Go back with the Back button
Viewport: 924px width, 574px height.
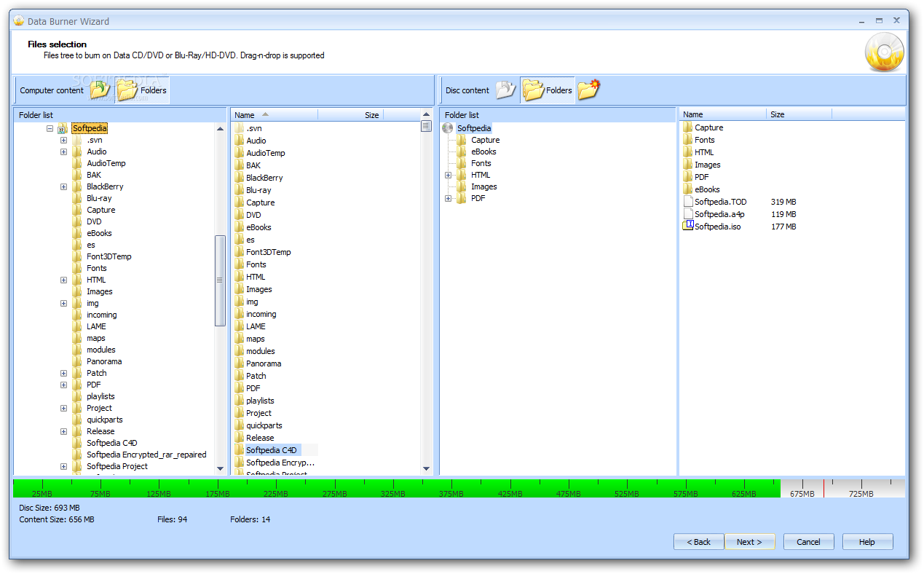click(x=699, y=542)
